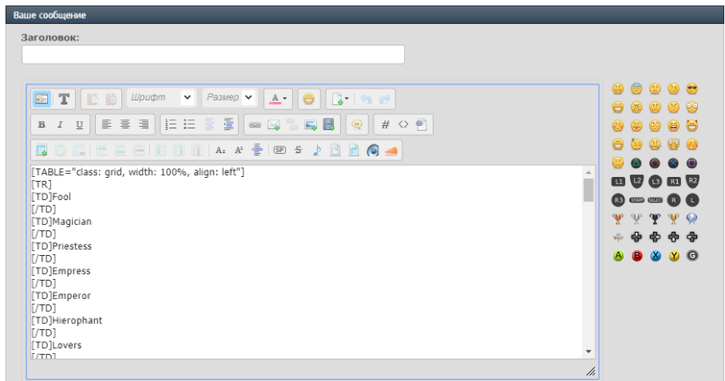Wrap selection in quote tags
Viewport: 725px width, 381px height.
(357, 124)
